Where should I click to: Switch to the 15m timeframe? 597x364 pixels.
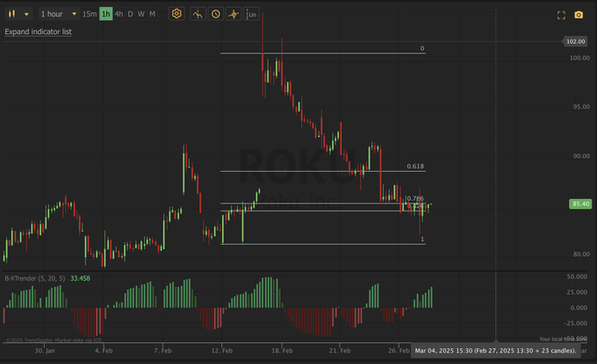[x=90, y=14]
